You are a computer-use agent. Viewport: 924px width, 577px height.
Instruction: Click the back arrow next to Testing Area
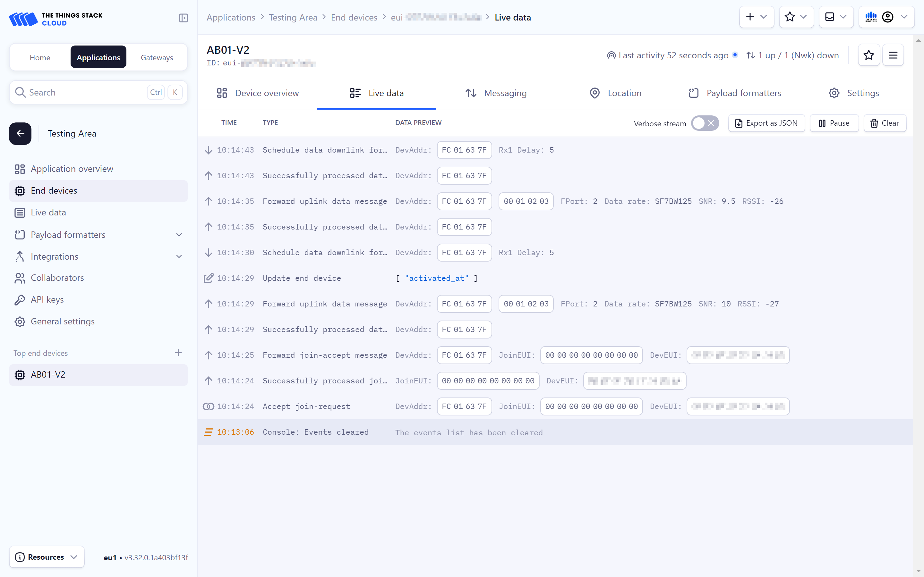pos(20,133)
